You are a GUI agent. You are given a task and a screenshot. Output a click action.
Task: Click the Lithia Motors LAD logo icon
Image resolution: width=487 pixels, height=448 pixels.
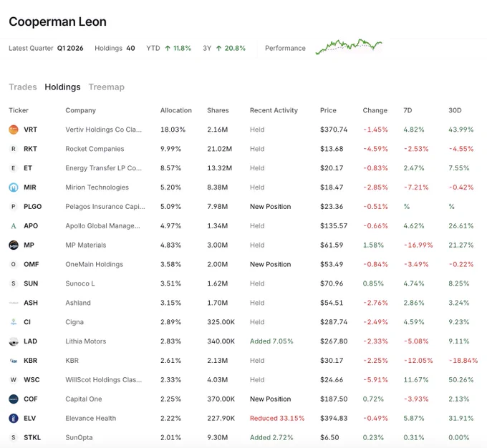coord(14,341)
